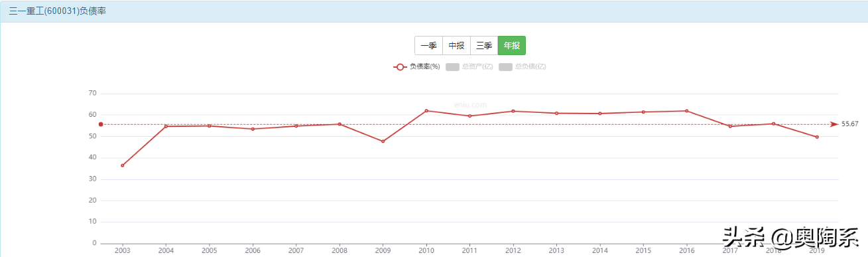
Task: Click the 2015 x-axis label
Action: point(643,250)
